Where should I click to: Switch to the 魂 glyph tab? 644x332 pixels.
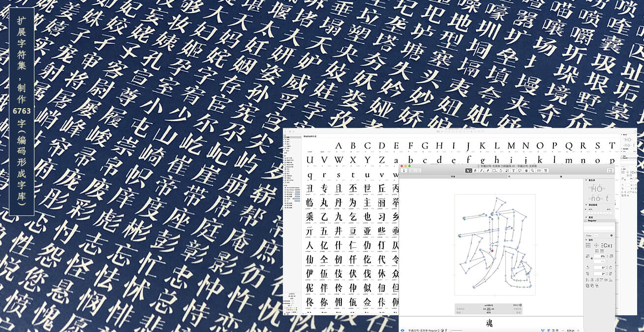561,176
